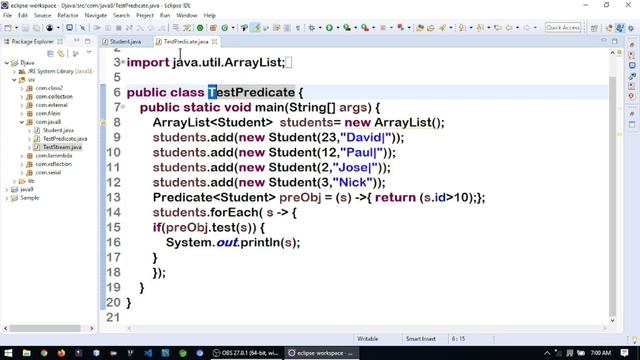Click the Save All toolbar icon
Screen dimensions: 640x360
click(x=36, y=28)
